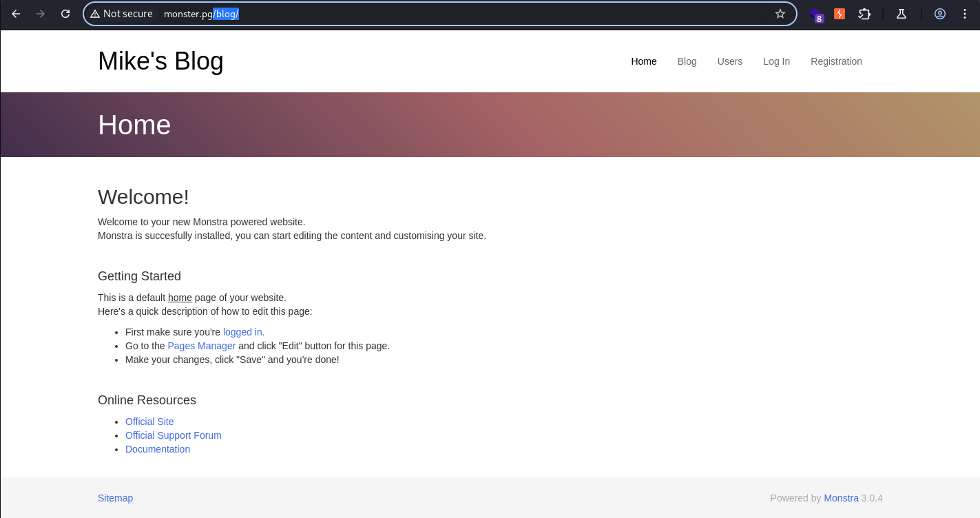Image resolution: width=980 pixels, height=518 pixels.
Task: Open the Blog navigation item
Action: pyautogui.click(x=687, y=61)
